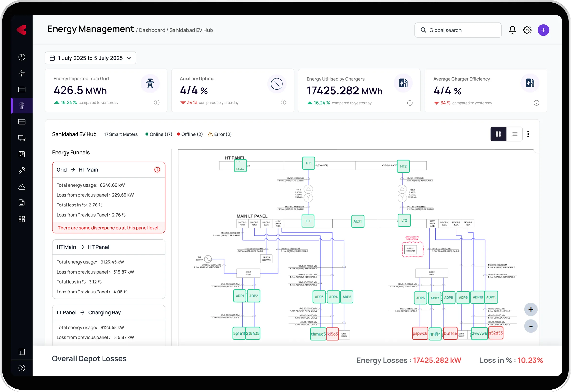The image size is (571, 392).
Task: Open the three-dot more options menu
Action: [x=528, y=134]
